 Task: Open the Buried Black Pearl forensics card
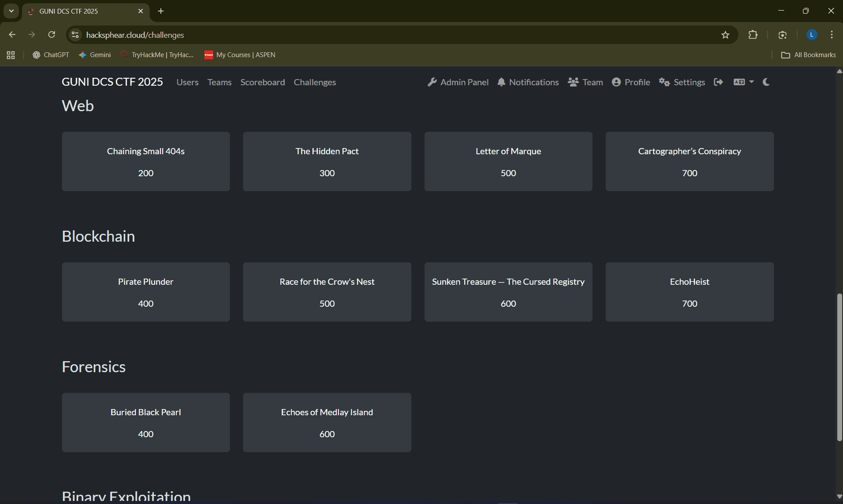[x=145, y=422]
